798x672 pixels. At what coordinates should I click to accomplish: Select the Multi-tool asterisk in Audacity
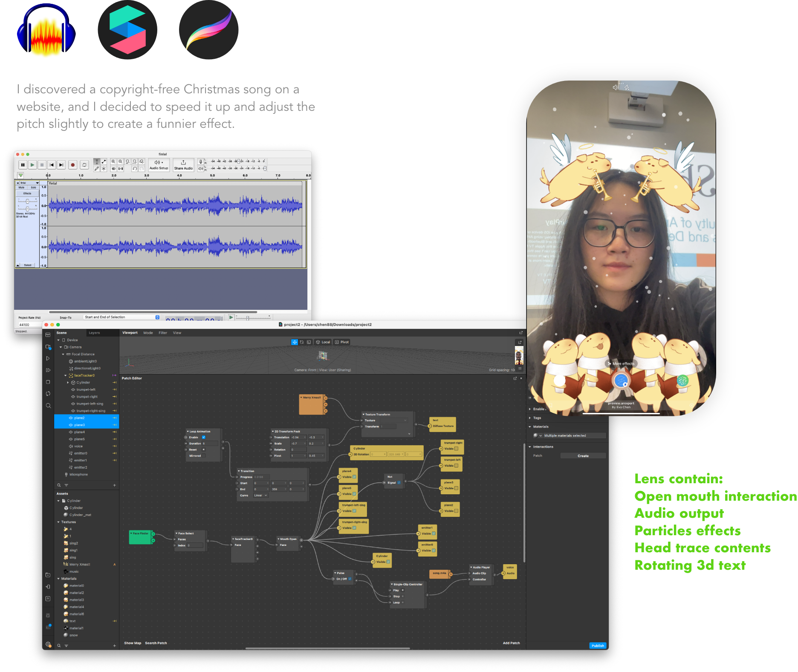click(104, 168)
